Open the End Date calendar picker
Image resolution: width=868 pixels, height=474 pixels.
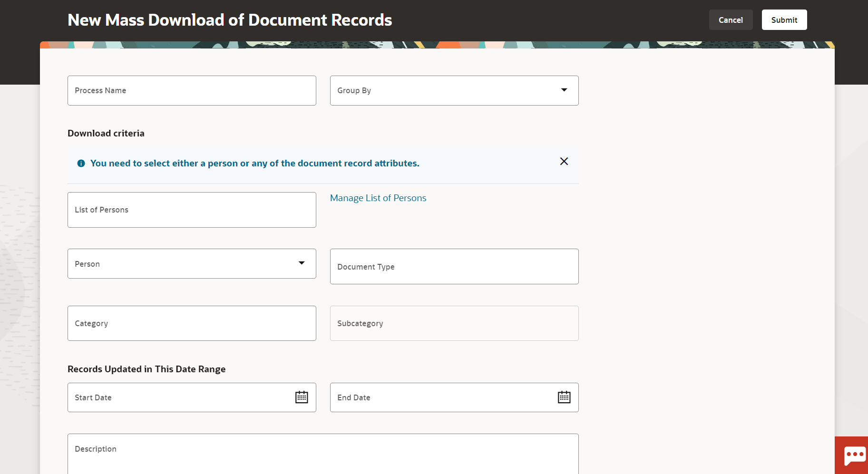(x=564, y=397)
